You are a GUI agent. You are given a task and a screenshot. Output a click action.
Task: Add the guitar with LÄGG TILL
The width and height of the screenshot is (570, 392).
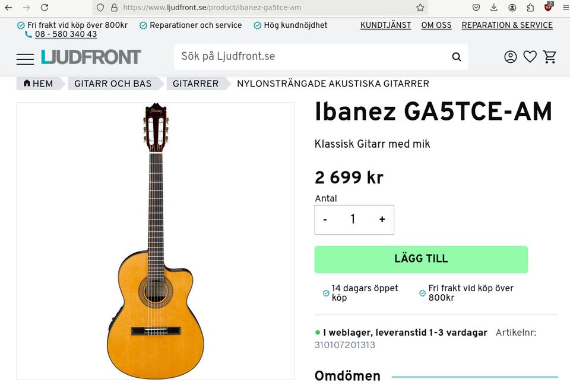coord(421,259)
